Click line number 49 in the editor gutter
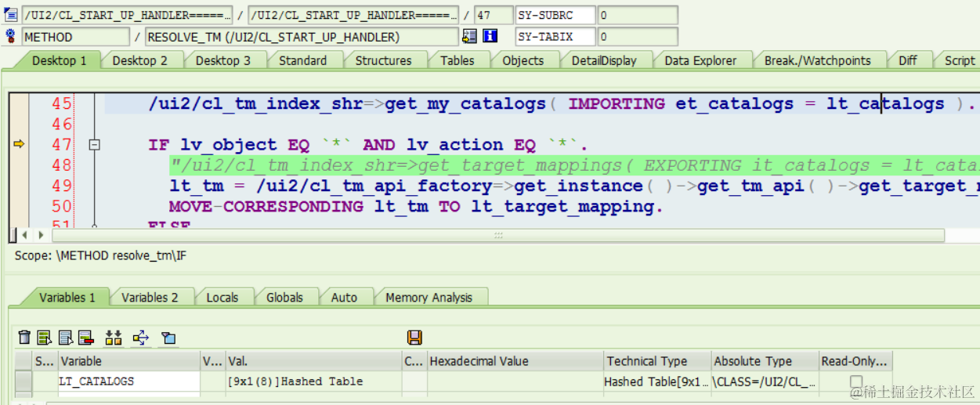The image size is (980, 405). click(62, 186)
